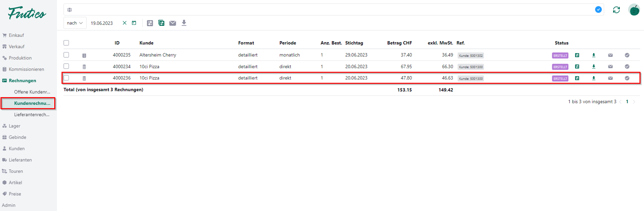This screenshot has height=211, width=644.
Task: Click the document icon beside invoice 4000235
Action: pos(84,55)
